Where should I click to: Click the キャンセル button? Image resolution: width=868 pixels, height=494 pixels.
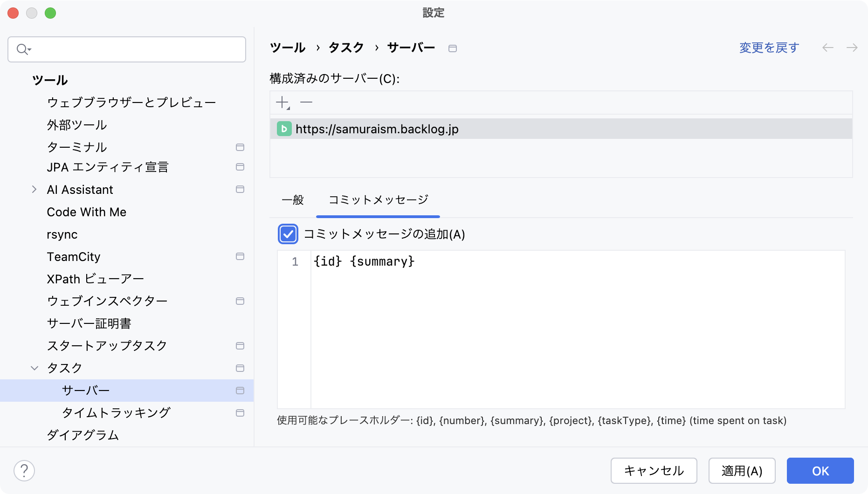click(x=654, y=471)
